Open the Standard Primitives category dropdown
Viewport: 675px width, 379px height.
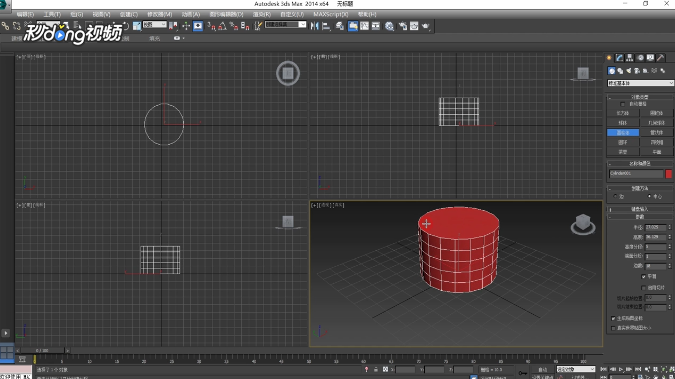640,83
